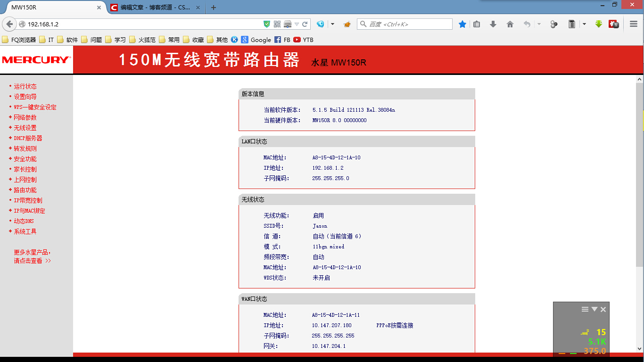Expand IP与MAC绑定 menu in sidebar
Image resolution: width=644 pixels, height=362 pixels.
click(27, 211)
